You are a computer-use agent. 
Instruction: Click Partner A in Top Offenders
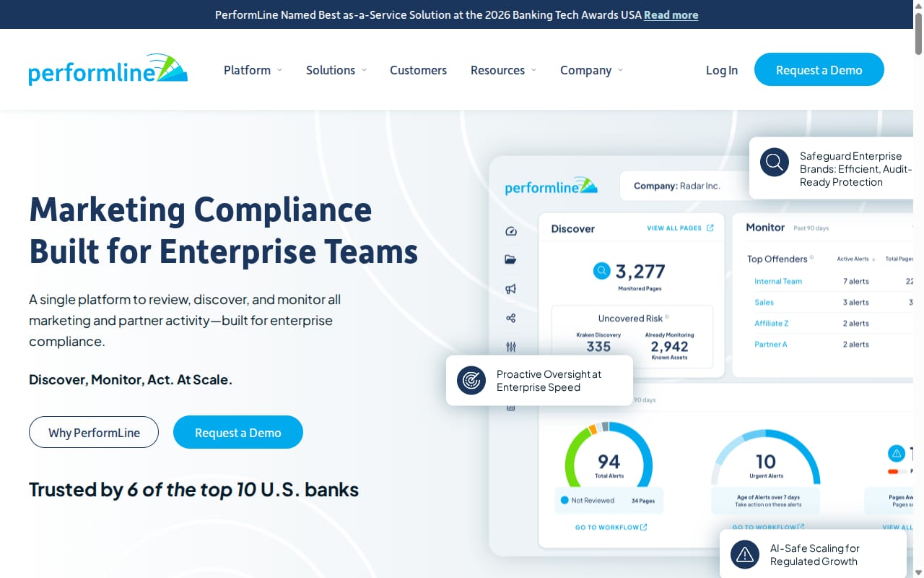[x=771, y=344]
